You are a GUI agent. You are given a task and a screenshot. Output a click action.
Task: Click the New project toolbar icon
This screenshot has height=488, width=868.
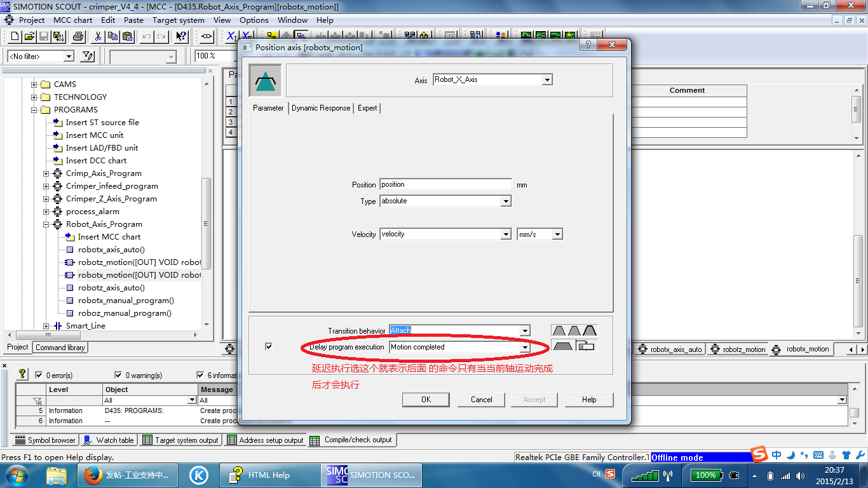point(15,37)
